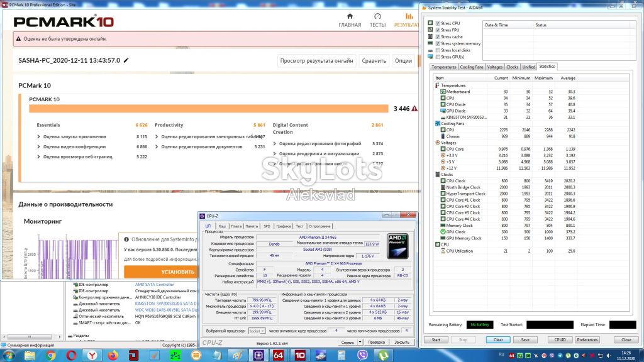Click the RU language indicator in tray
Screen dimensions: 644x362
(x=501, y=354)
